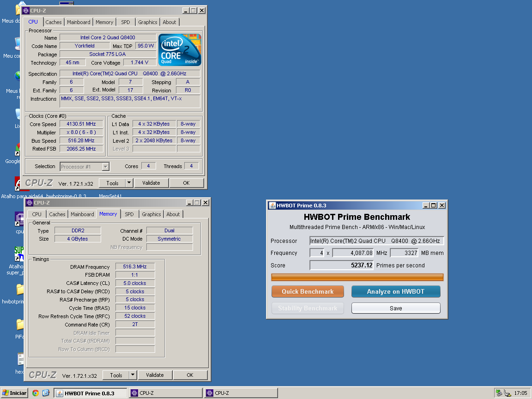Click the orange benchmark progress bar

coord(357,277)
